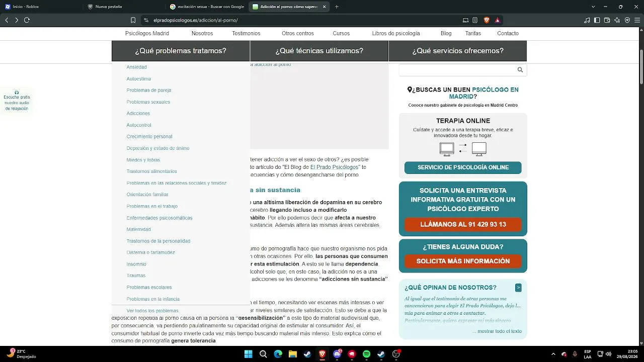
Task: Open Brave VPN shield icon
Action: click(x=627, y=20)
